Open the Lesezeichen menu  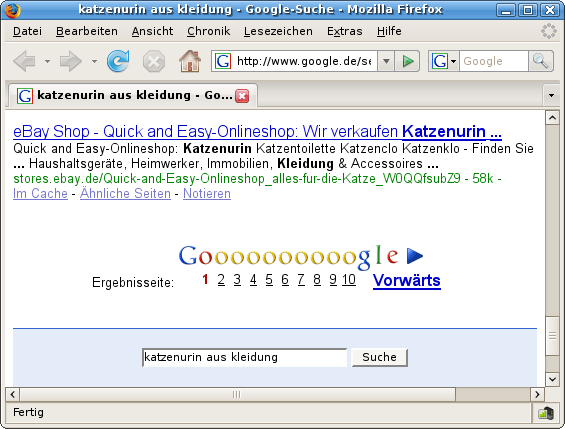click(278, 31)
